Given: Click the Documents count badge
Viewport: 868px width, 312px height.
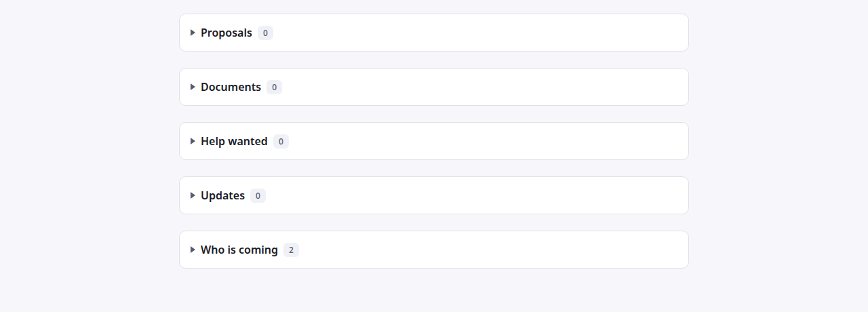Looking at the screenshot, I should 274,87.
